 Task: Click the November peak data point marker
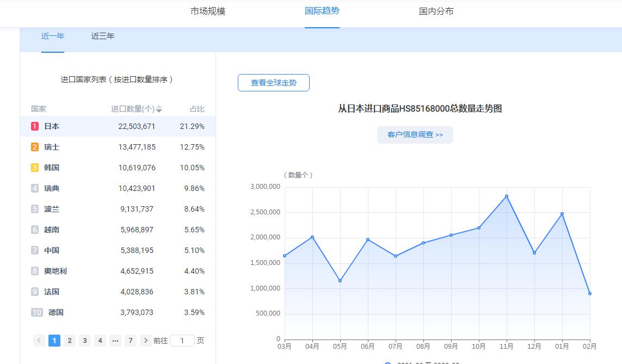coord(506,196)
